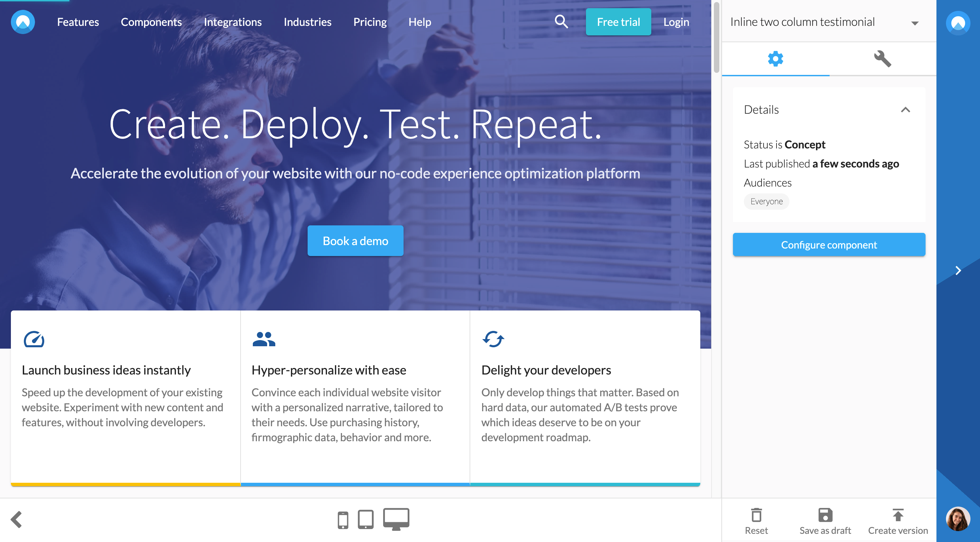Switch to mobile phone preview

(x=343, y=520)
